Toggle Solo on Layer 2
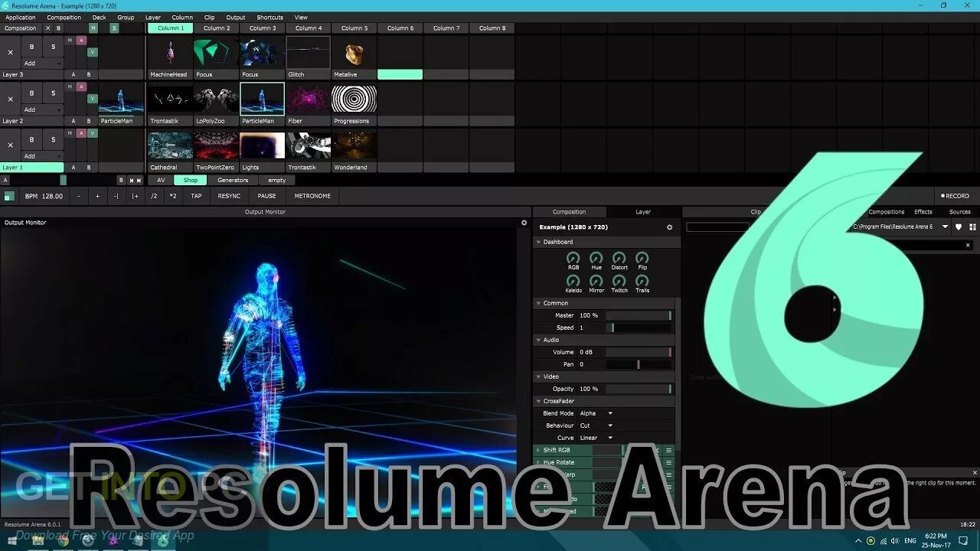 (53, 93)
